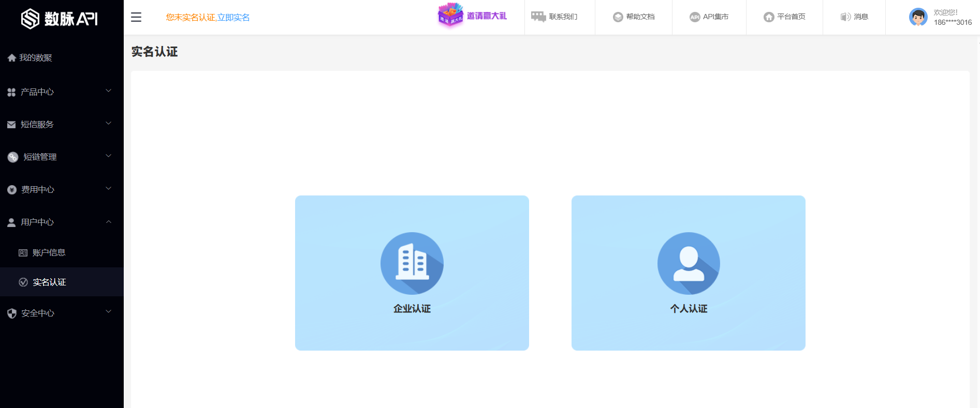
Task: Select the 企业认证 building icon
Action: (412, 263)
